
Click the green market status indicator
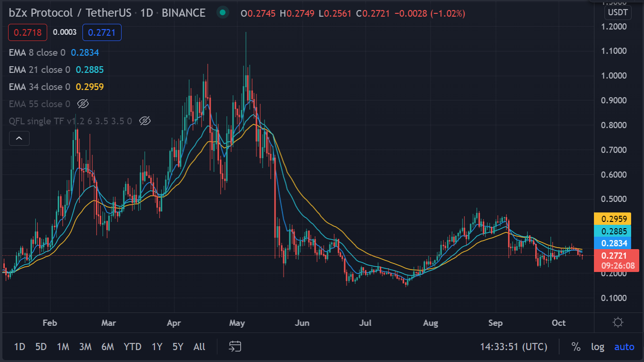point(222,13)
